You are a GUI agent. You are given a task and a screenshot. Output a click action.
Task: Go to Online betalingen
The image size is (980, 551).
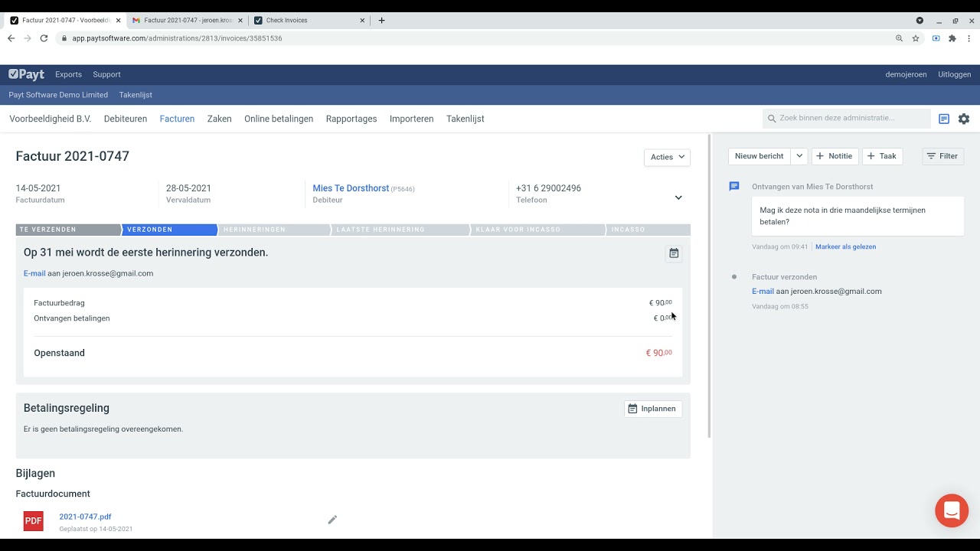tap(279, 119)
